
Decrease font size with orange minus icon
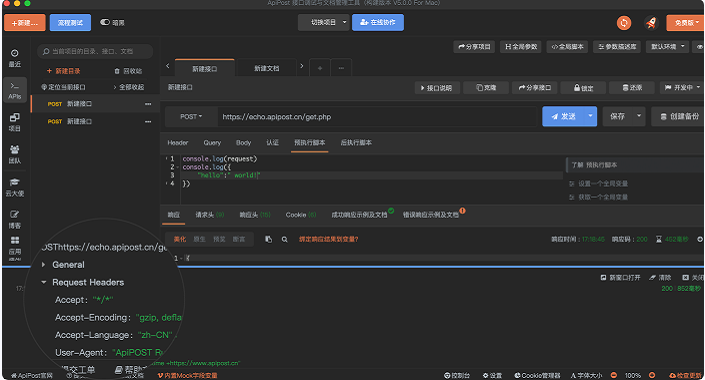(x=614, y=375)
